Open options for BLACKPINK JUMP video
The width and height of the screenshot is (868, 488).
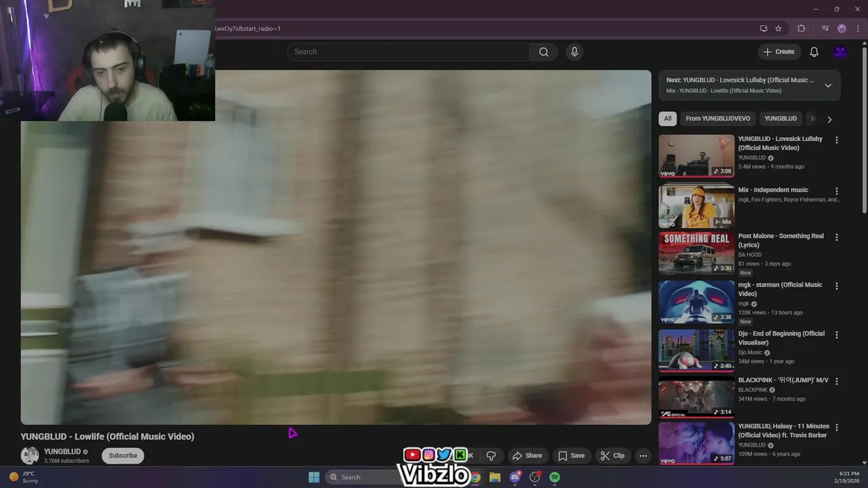point(836,381)
